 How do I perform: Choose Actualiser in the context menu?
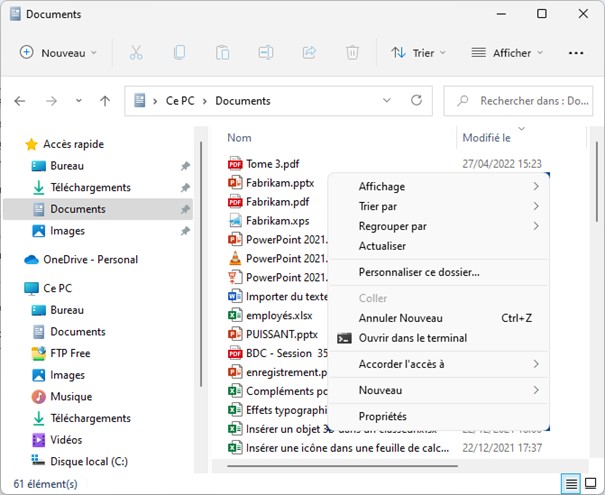click(382, 246)
